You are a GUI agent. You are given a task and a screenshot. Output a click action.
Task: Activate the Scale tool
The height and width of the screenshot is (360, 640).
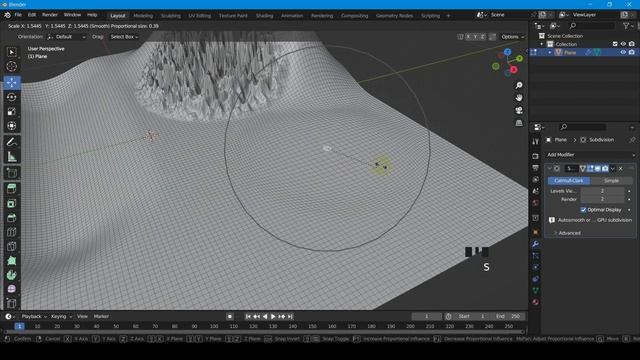(11, 111)
